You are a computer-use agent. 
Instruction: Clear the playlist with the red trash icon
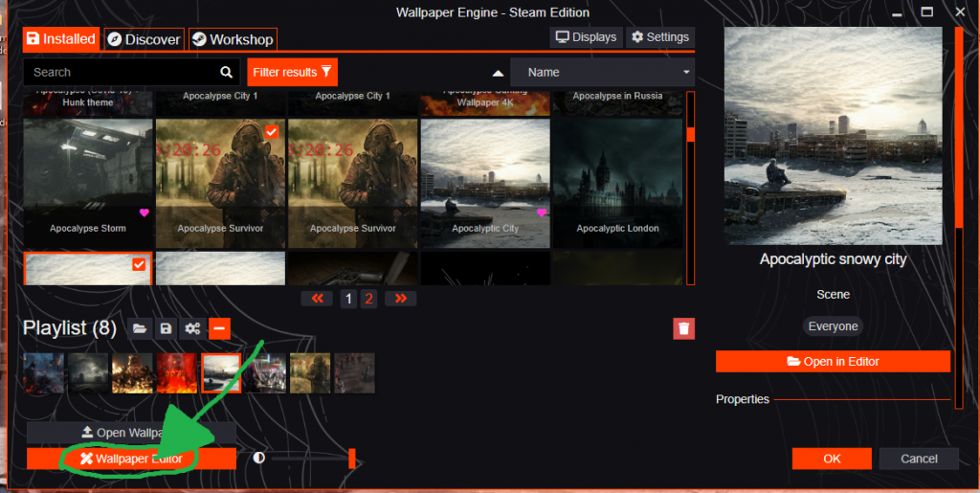click(x=683, y=328)
